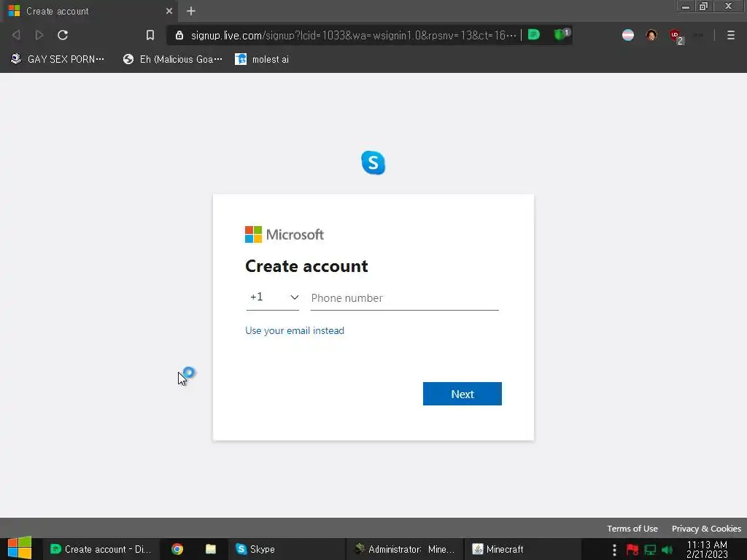The image size is (747, 560).
Task: Click the blue Next button
Action: tap(462, 394)
